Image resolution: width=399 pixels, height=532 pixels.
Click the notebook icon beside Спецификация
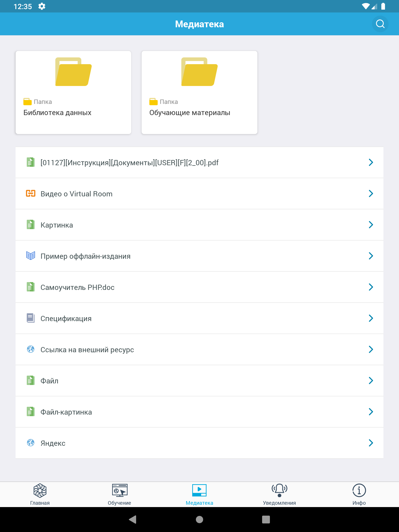31,318
